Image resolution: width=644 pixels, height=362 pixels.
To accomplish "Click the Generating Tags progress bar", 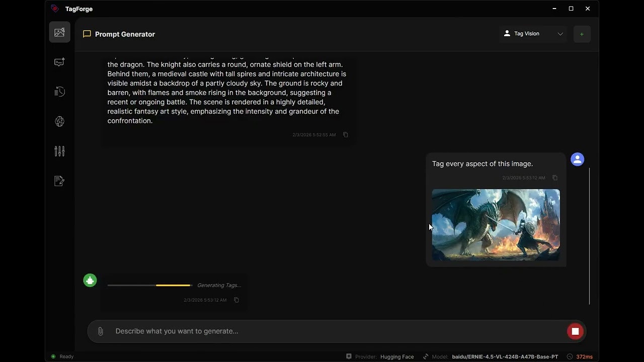I will coord(149,286).
